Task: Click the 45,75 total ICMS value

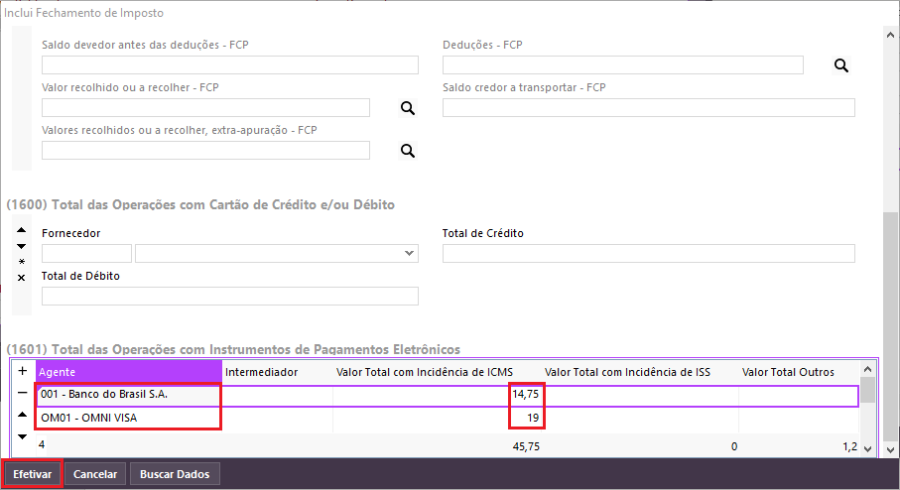Action: pos(526,446)
